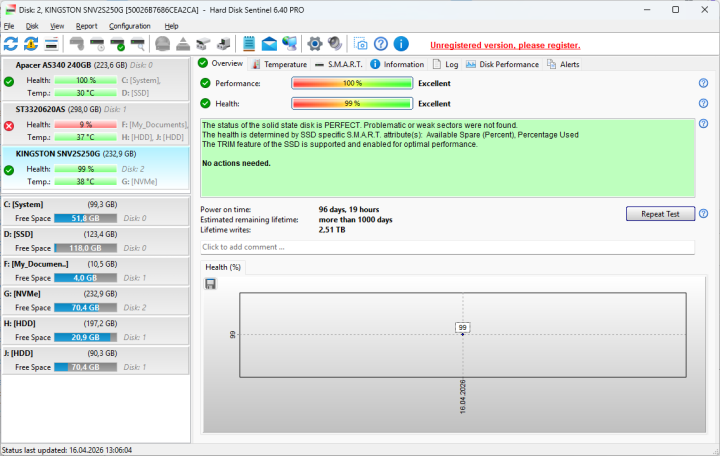Open the Report menu
Viewport: 720px width, 456px height.
pos(86,26)
